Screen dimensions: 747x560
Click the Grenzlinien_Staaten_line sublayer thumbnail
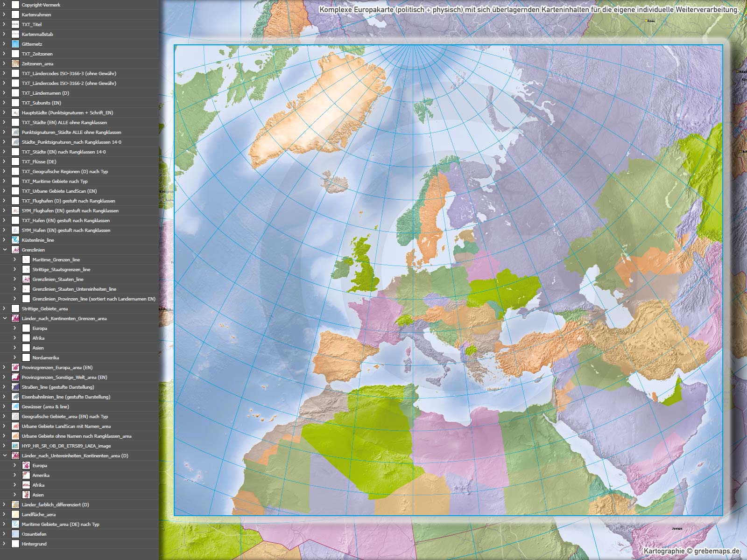pyautogui.click(x=26, y=279)
